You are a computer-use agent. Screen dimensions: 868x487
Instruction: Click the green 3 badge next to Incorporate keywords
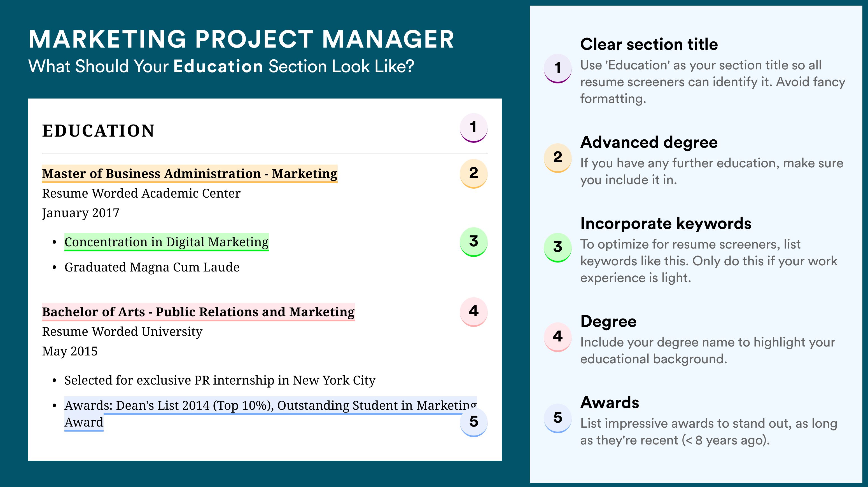558,247
